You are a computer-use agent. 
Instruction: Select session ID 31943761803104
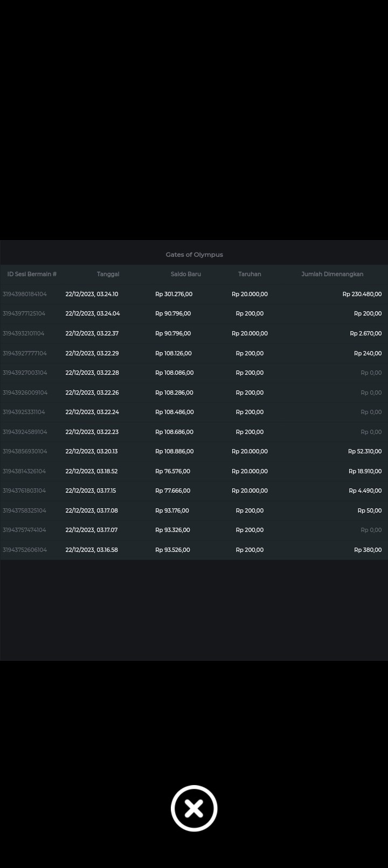(x=24, y=491)
